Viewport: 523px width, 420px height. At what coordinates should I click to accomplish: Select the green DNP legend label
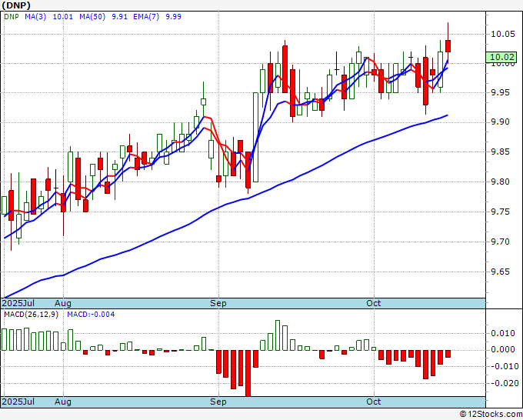[x=12, y=16]
